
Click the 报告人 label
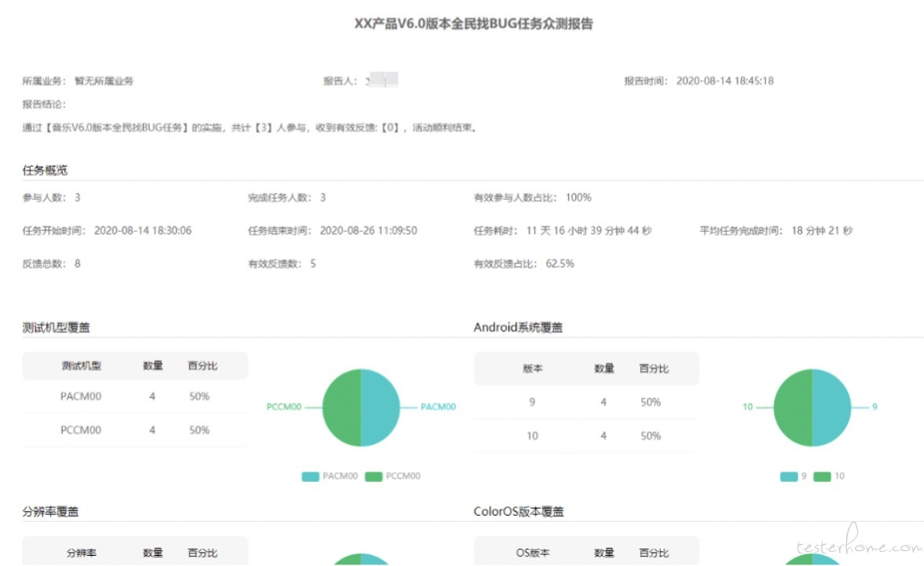pos(340,81)
